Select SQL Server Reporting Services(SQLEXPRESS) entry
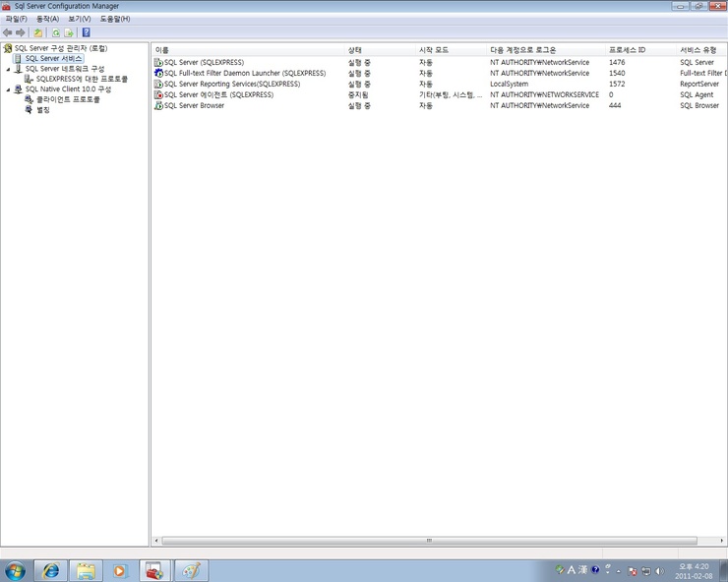The image size is (728, 582). [232, 84]
